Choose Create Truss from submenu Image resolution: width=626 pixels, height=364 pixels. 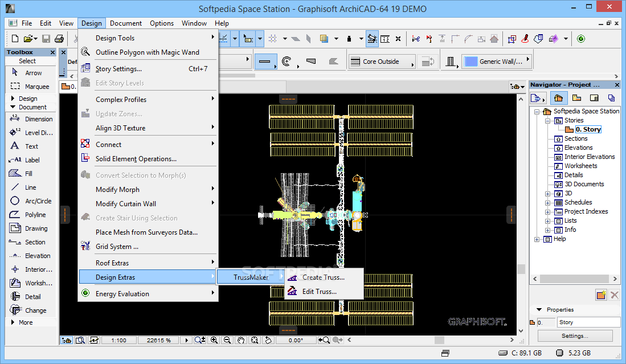pyautogui.click(x=324, y=277)
